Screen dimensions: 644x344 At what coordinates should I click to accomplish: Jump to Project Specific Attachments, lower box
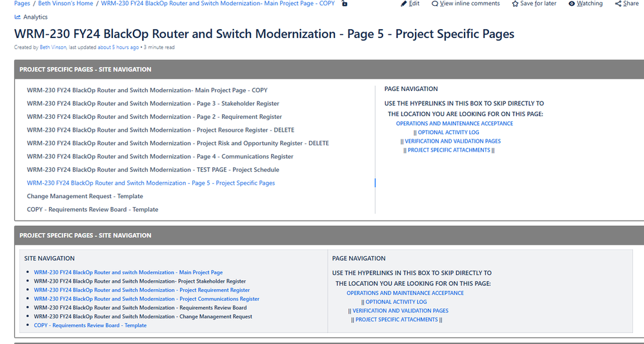coord(397,319)
